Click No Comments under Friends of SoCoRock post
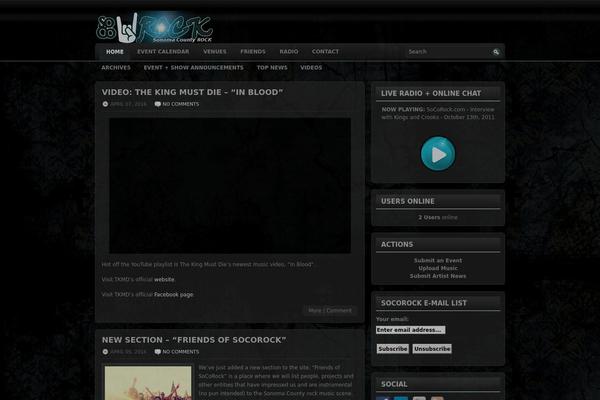Viewport: 600px width, 400px height. (x=181, y=352)
